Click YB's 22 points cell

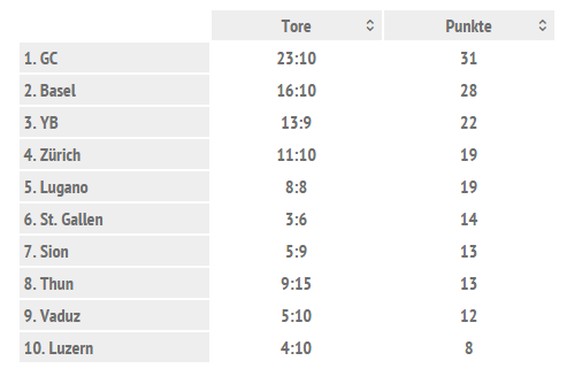pyautogui.click(x=468, y=123)
